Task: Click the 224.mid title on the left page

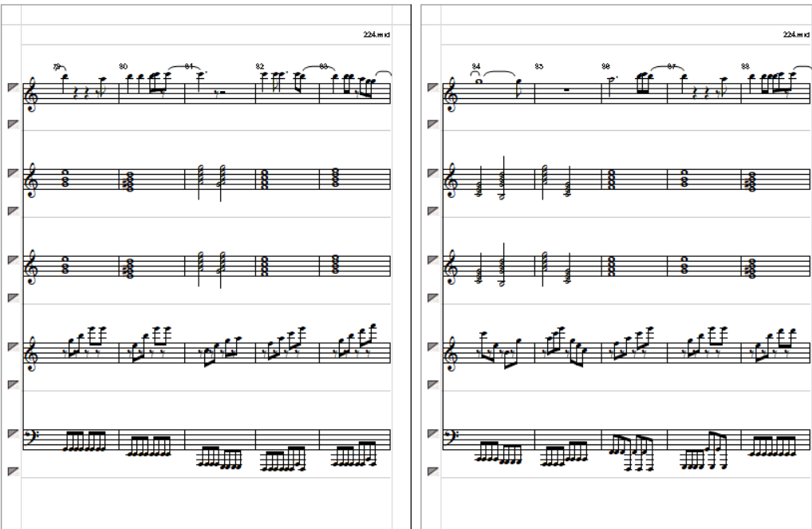Action: click(x=376, y=35)
